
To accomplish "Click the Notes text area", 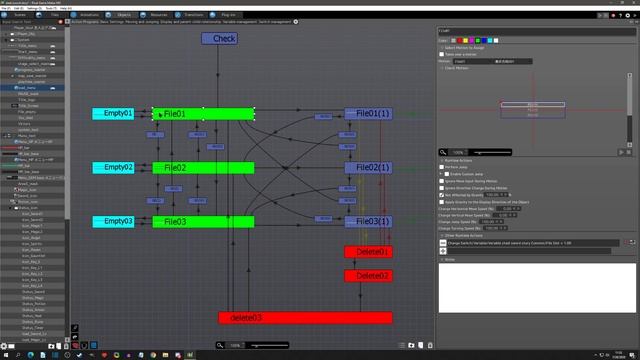I will click(x=537, y=288).
